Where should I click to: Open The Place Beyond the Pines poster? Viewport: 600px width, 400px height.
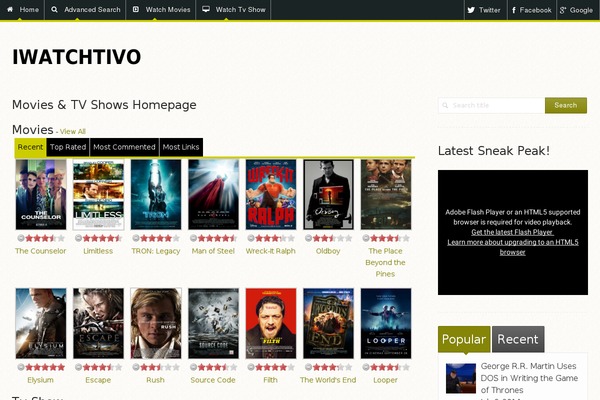click(x=386, y=194)
